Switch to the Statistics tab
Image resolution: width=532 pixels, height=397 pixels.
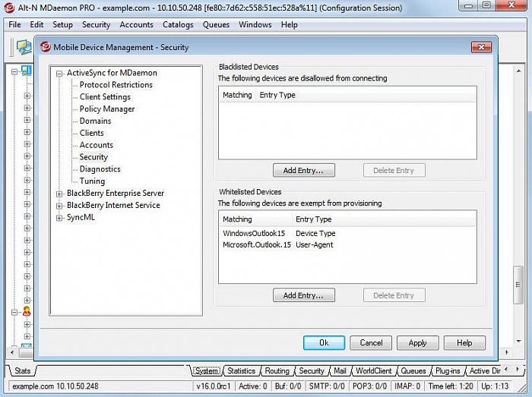coord(241,371)
